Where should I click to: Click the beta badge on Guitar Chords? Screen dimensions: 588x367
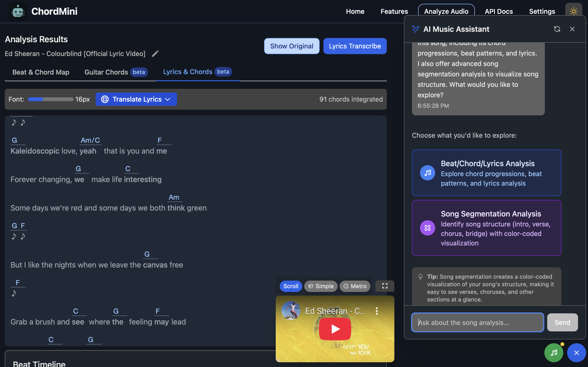139,72
